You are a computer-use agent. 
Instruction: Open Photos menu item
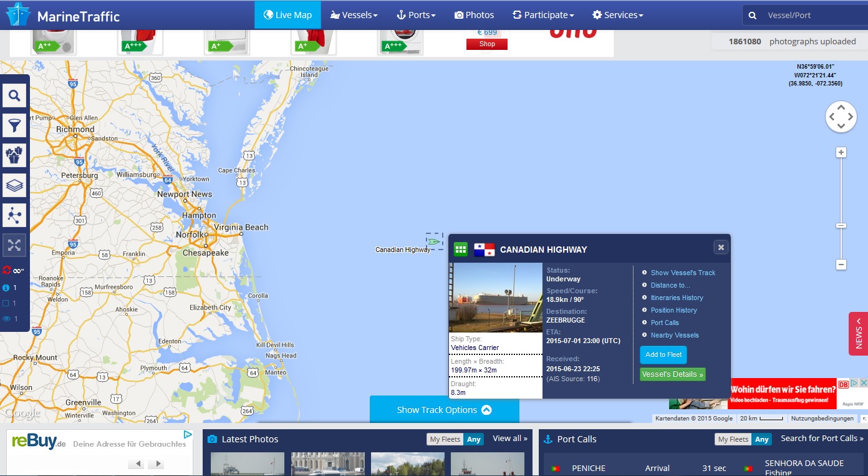(x=474, y=15)
